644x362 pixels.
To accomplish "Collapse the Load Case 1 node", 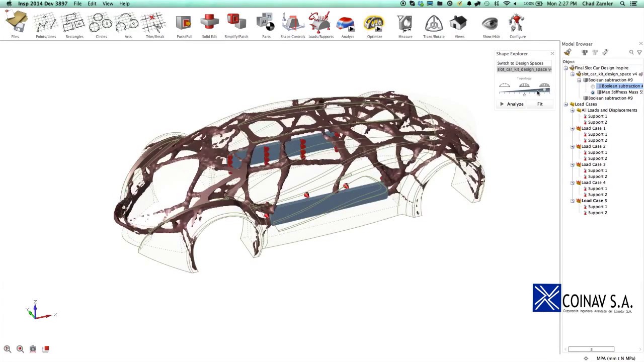I will pyautogui.click(x=572, y=128).
